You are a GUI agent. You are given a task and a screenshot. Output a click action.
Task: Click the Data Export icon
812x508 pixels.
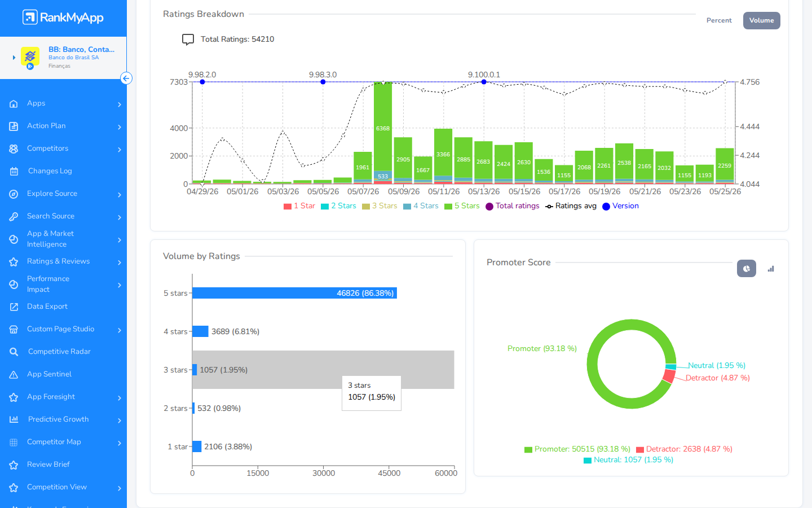[x=14, y=306]
